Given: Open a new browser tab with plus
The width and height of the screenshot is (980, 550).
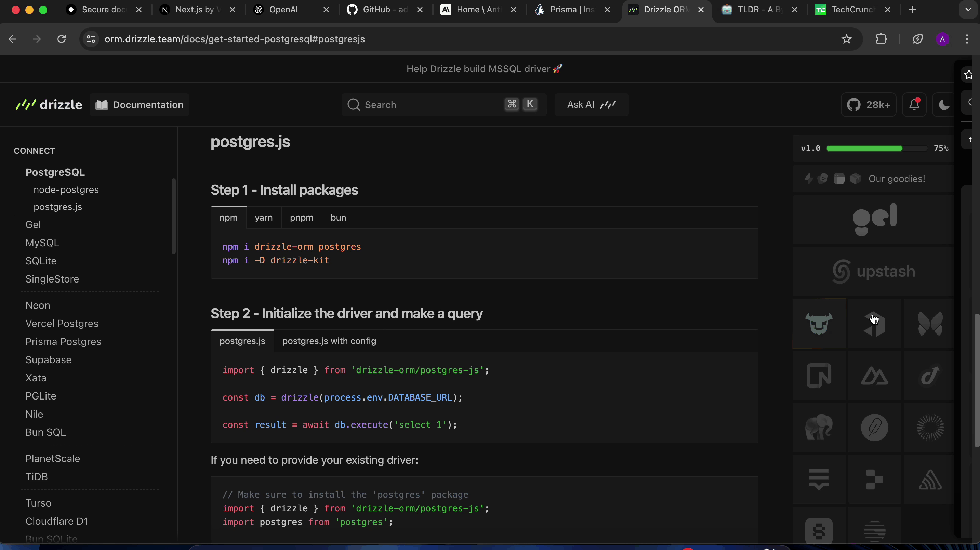Looking at the screenshot, I should (x=912, y=10).
